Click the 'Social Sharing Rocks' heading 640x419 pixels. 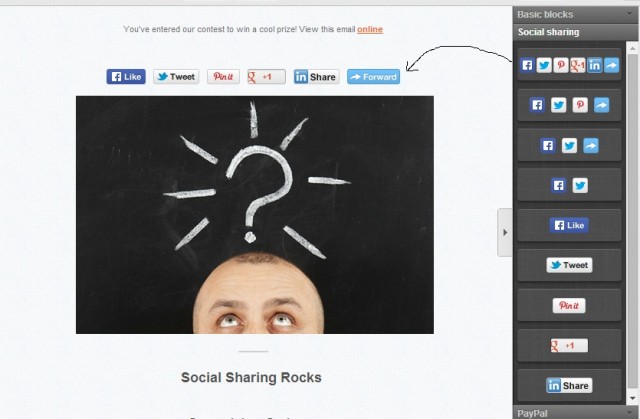[251, 377]
